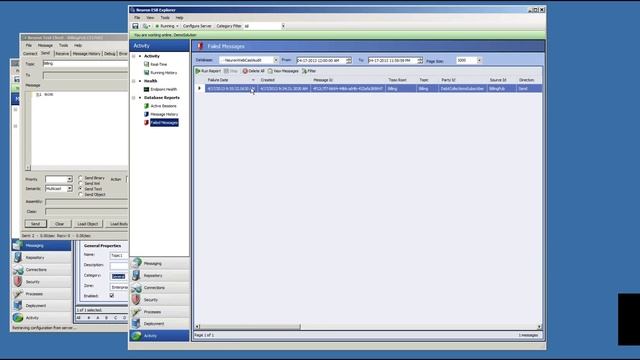The width and height of the screenshot is (640, 360).
Task: Open Messaging in the background window navigation
Action: (x=41, y=245)
